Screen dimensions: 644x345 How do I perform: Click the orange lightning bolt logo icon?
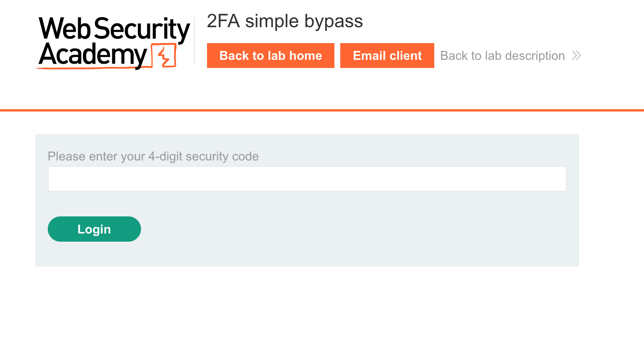165,56
